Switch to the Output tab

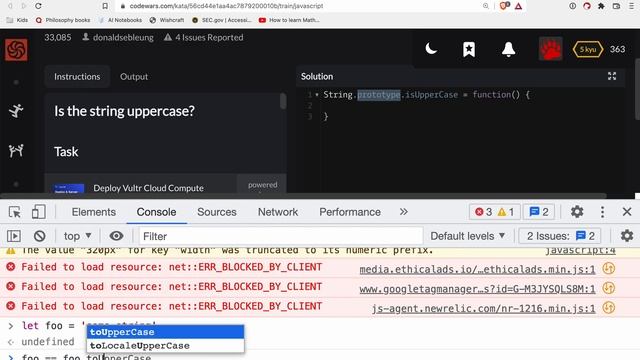tap(134, 77)
